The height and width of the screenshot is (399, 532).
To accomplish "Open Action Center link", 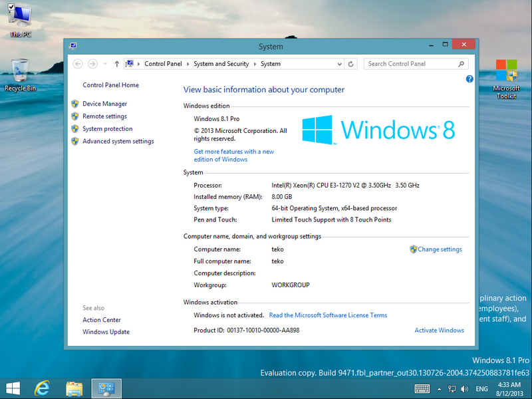I will point(102,320).
